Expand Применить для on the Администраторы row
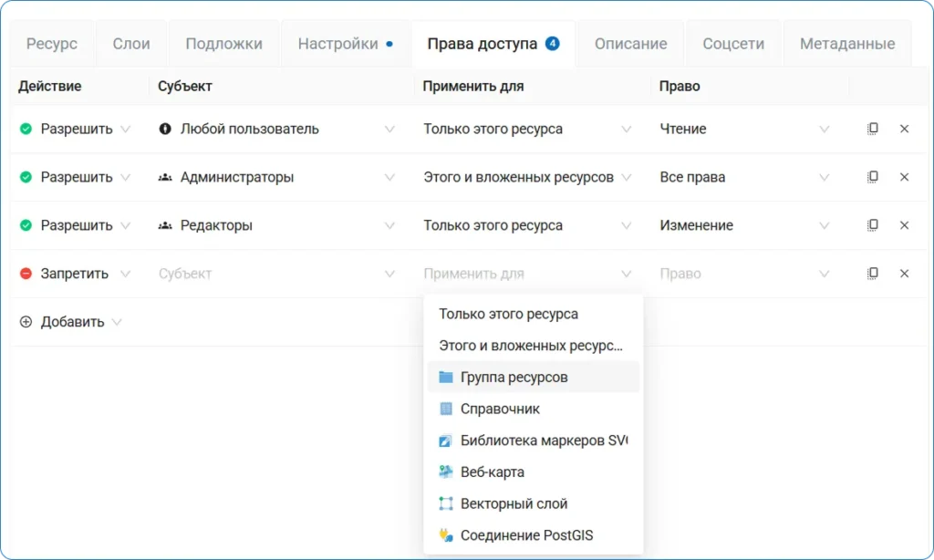 [628, 177]
